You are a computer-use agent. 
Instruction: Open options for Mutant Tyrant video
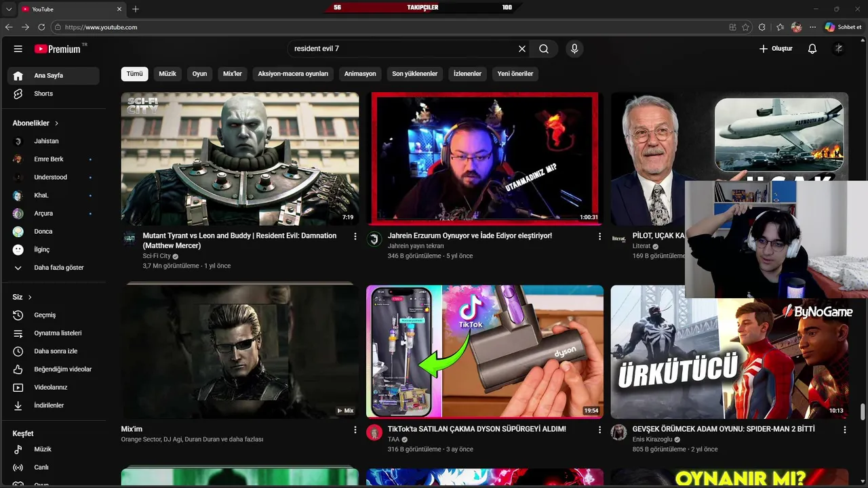tap(355, 237)
